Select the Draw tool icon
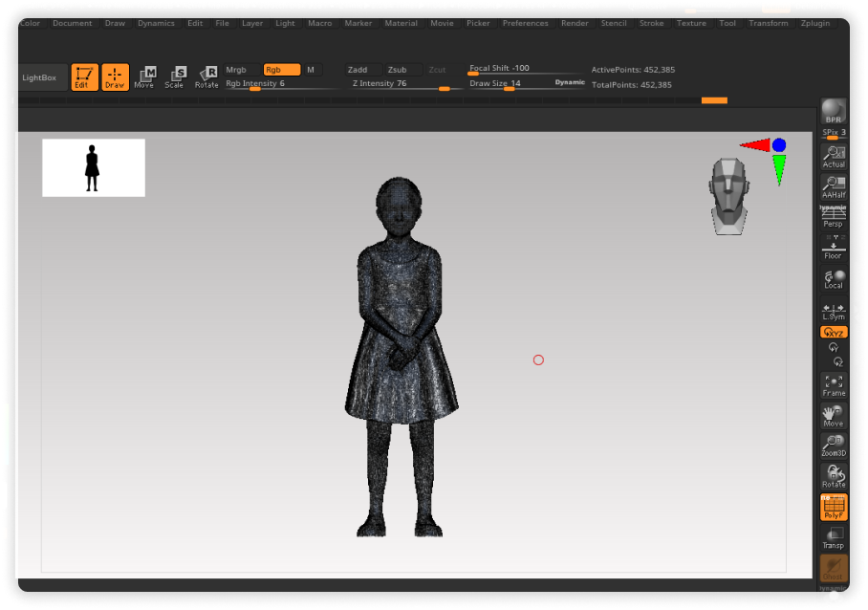This screenshot has width=868, height=610. pos(115,77)
